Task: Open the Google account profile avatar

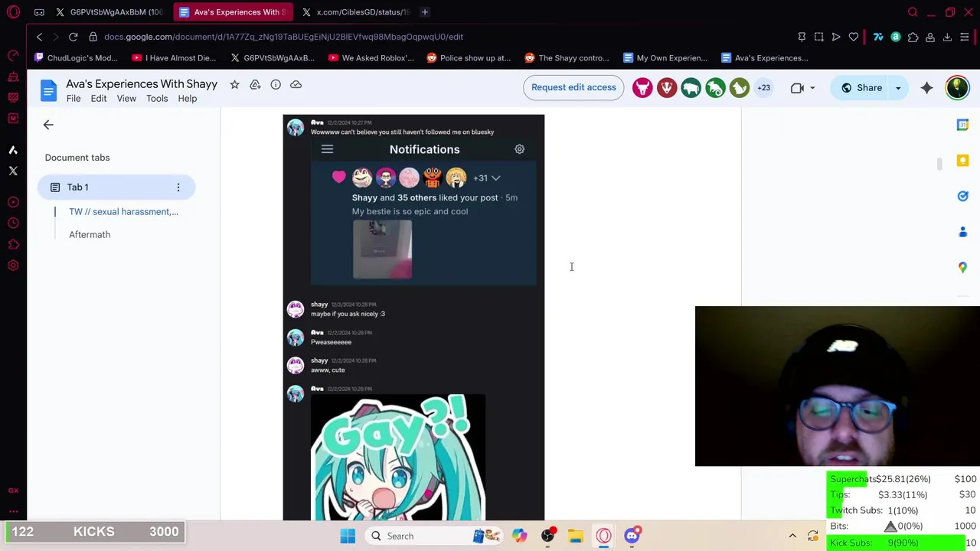Action: tap(957, 87)
